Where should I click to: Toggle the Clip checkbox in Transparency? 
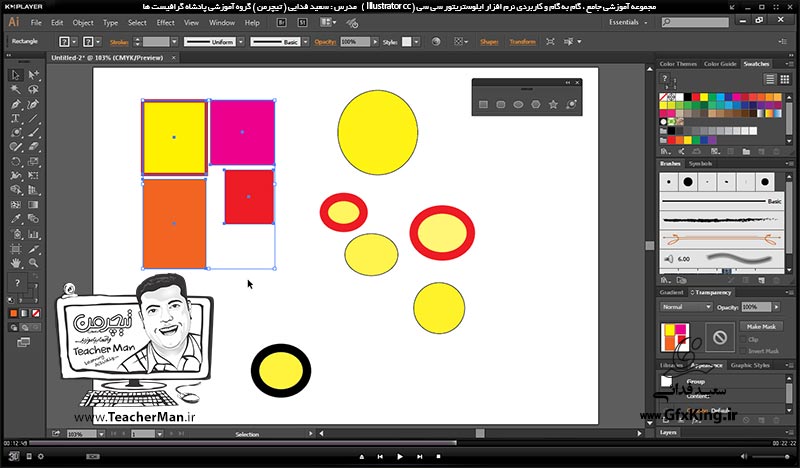pos(743,340)
